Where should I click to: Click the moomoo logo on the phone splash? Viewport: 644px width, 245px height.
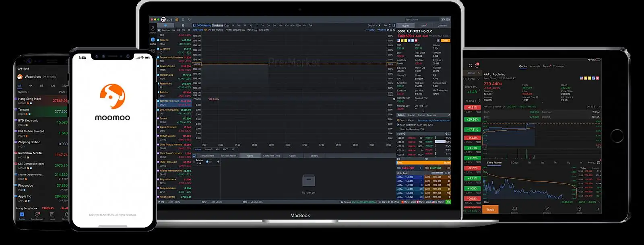coord(112,96)
